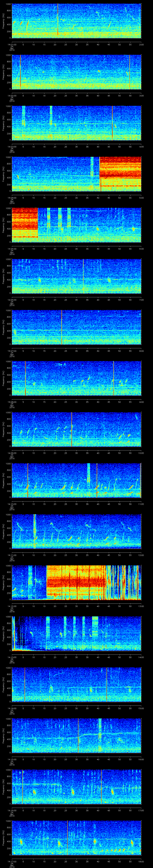Select the spectrogram panel starting at 14:02:00
The width and height of the screenshot is (153, 868).
77,72
